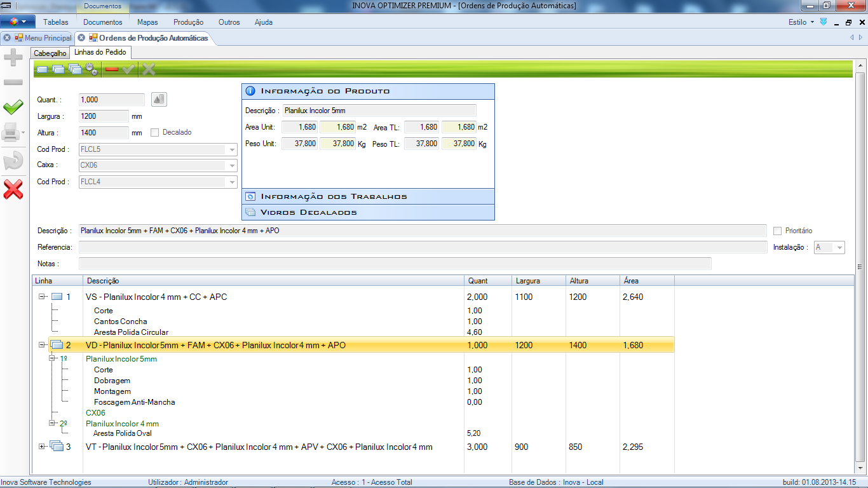Open the Produção menu
Screen dimensions: 868x488
coord(188,22)
